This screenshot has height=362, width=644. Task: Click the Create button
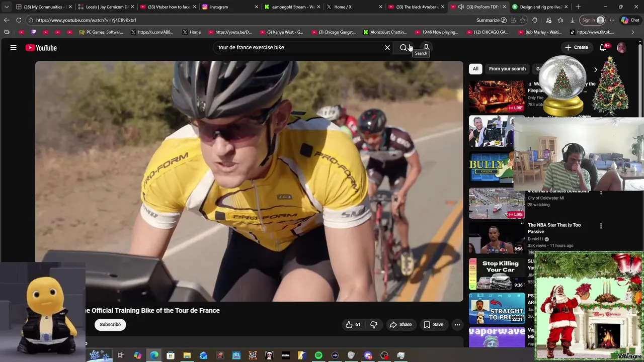pos(576,48)
